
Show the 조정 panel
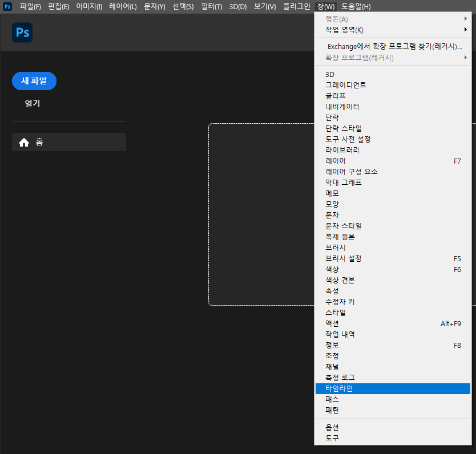pos(393,356)
